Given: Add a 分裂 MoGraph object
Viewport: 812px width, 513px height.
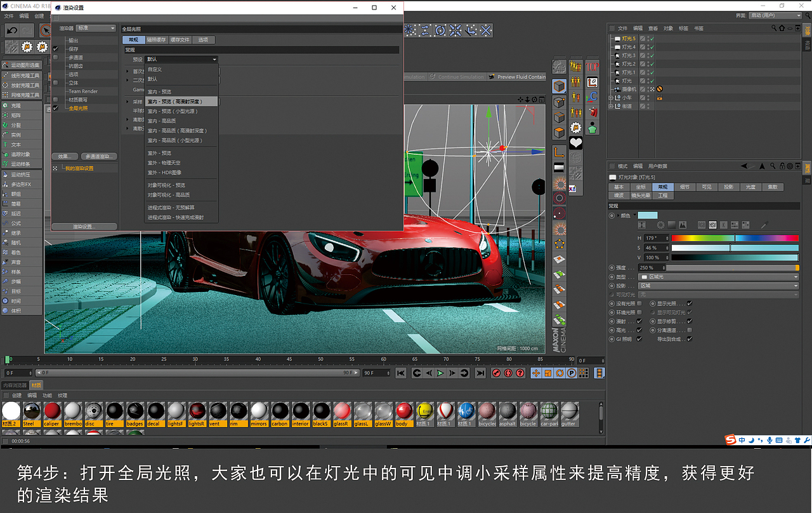Looking at the screenshot, I should point(22,125).
